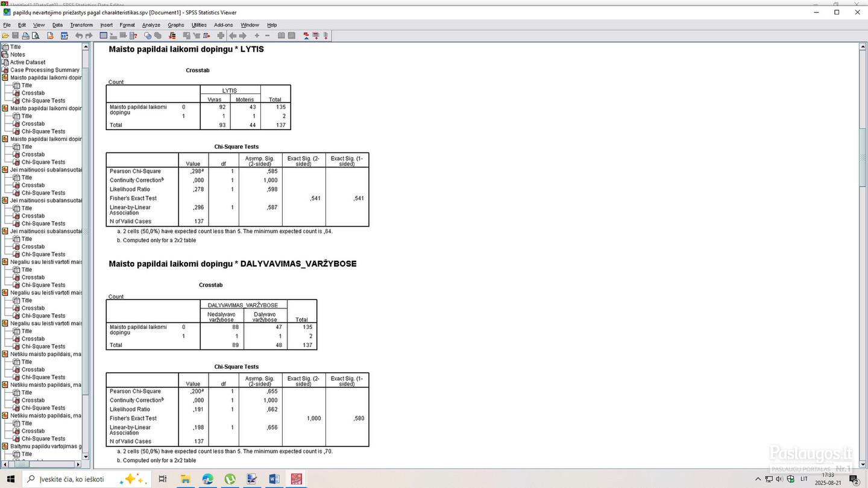The height and width of the screenshot is (488, 868).
Task: Open the Transform menu
Action: pos(81,25)
